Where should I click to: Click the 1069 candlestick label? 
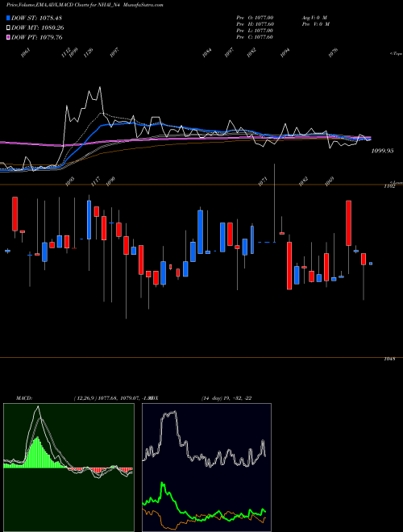coord(330,181)
